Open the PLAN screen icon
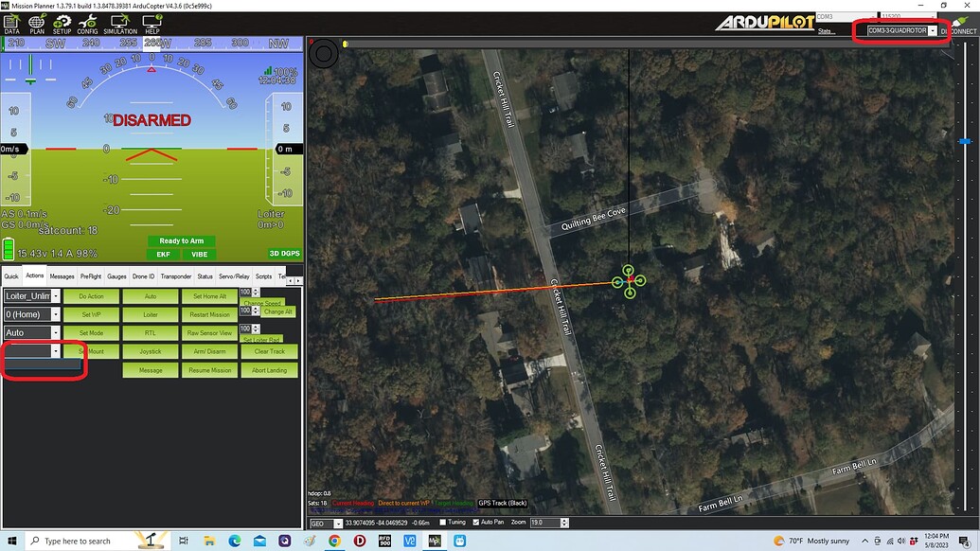This screenshot has height=551, width=980. point(36,26)
